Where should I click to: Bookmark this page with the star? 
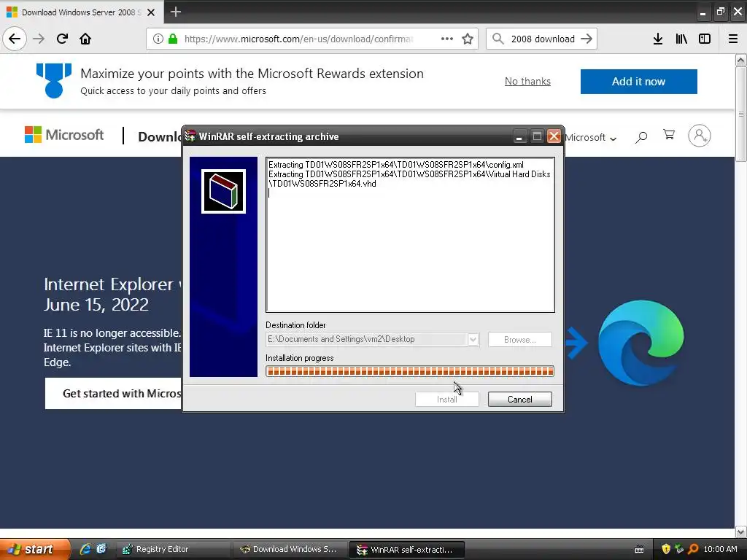pos(468,39)
